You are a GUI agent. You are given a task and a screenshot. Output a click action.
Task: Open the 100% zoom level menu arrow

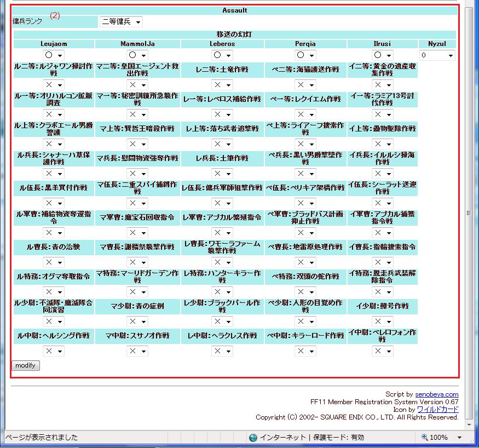[459, 438]
